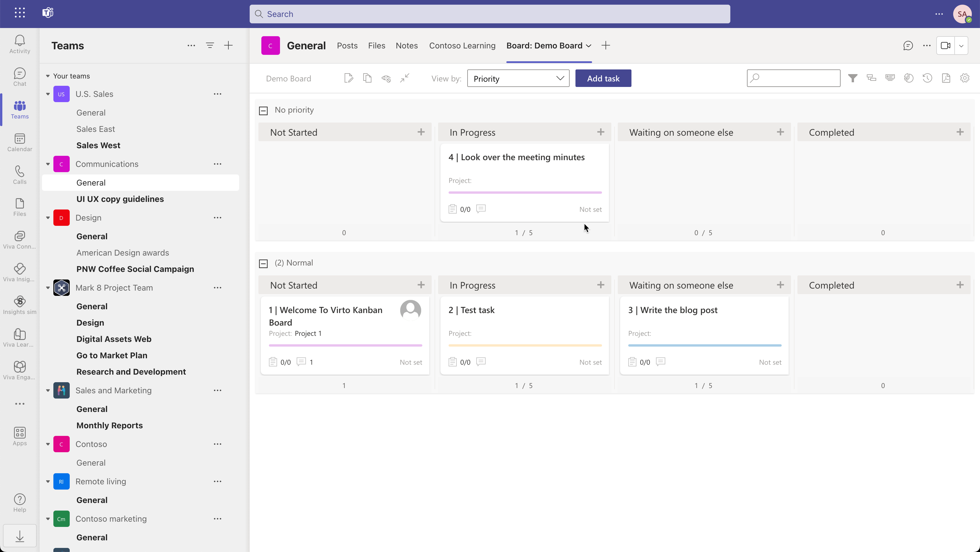Toggle the eye visibility icon in Kanban toolbar
The height and width of the screenshot is (552, 980).
tap(386, 78)
